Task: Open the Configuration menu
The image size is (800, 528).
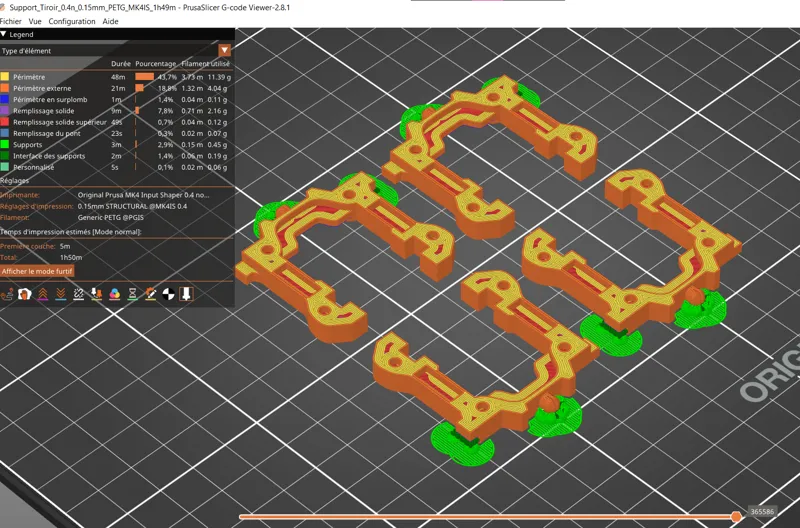Action: pos(72,21)
